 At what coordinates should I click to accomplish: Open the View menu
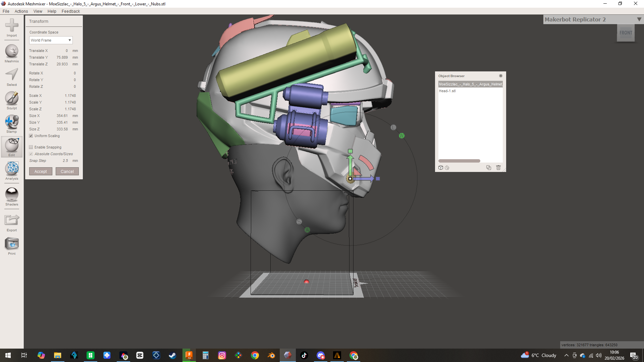pyautogui.click(x=38, y=11)
